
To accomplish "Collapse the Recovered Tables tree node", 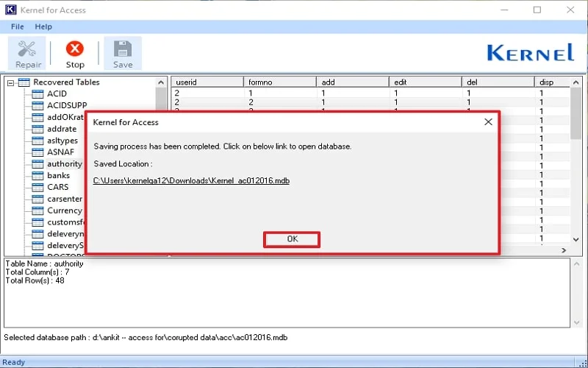I will click(10, 82).
